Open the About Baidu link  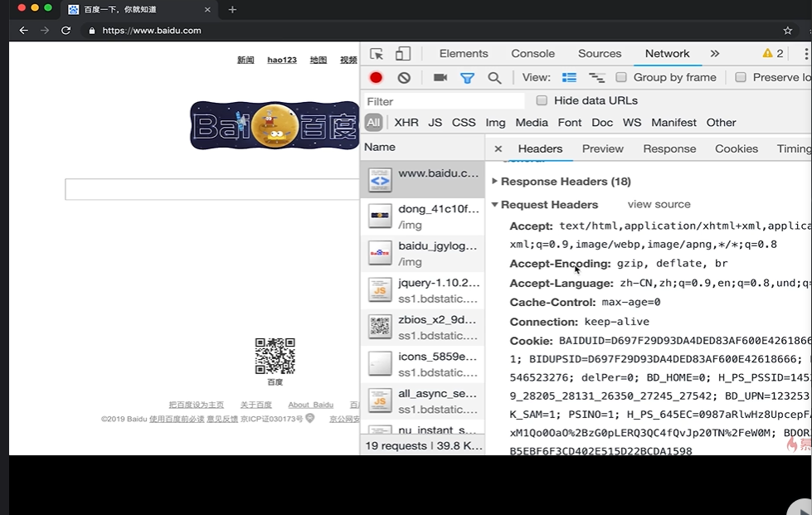click(x=311, y=405)
